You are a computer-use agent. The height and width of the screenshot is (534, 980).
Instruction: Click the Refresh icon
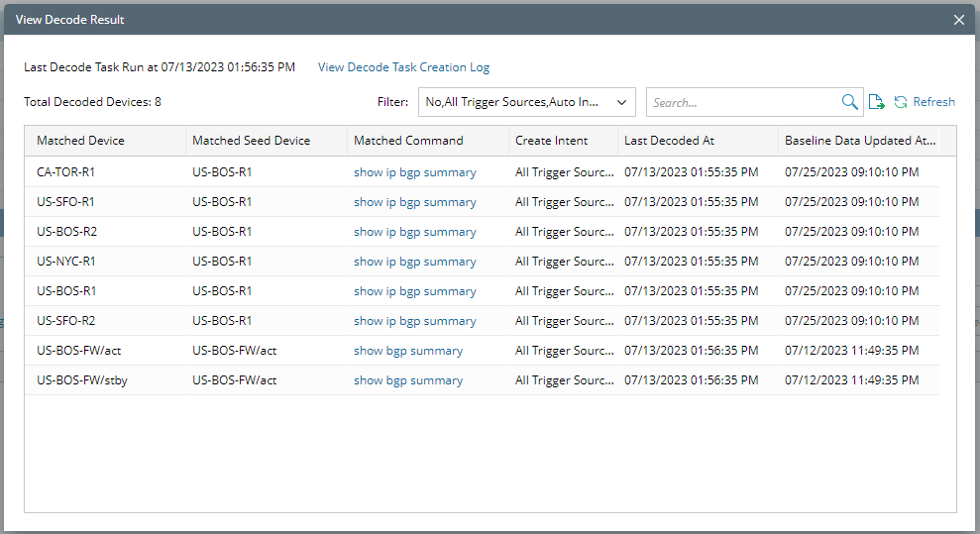900,102
